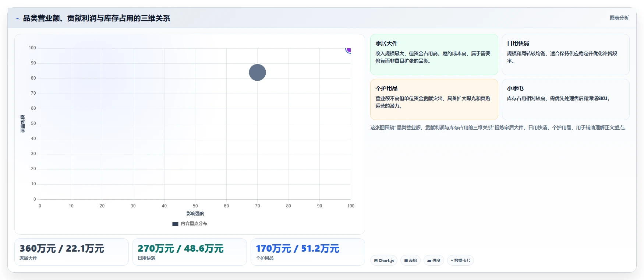Click the chart summary paragraph below cards
Screen dimensions: 644x280
tap(499, 127)
